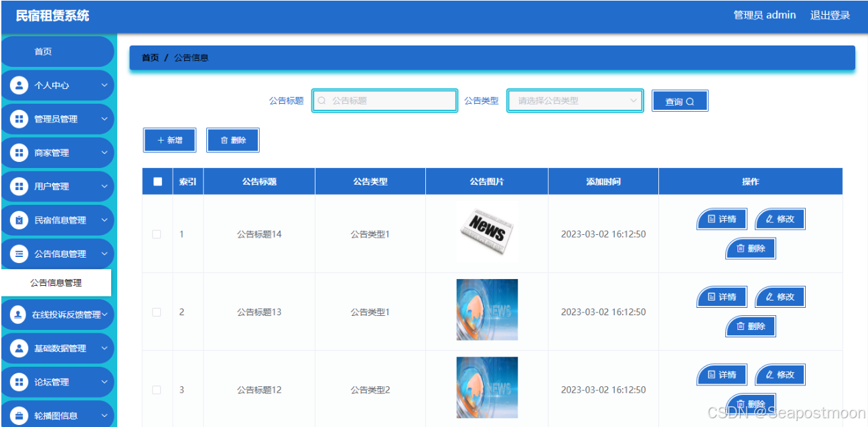Tick the checkbox for 公告标题14 row
The width and height of the screenshot is (868, 427).
pyautogui.click(x=157, y=234)
